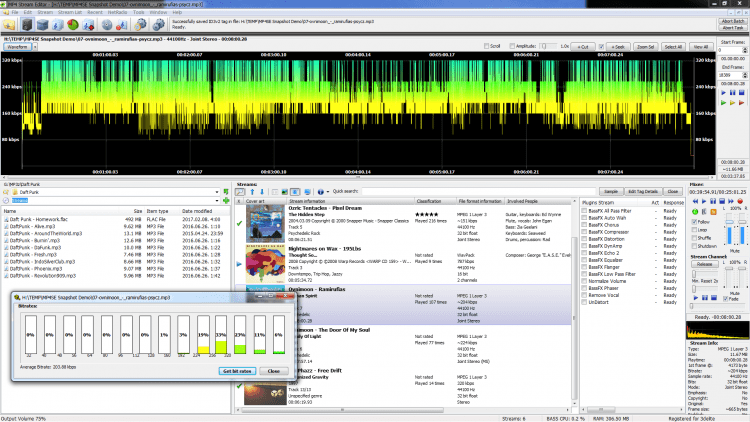Open the Stream menu

tap(47, 12)
